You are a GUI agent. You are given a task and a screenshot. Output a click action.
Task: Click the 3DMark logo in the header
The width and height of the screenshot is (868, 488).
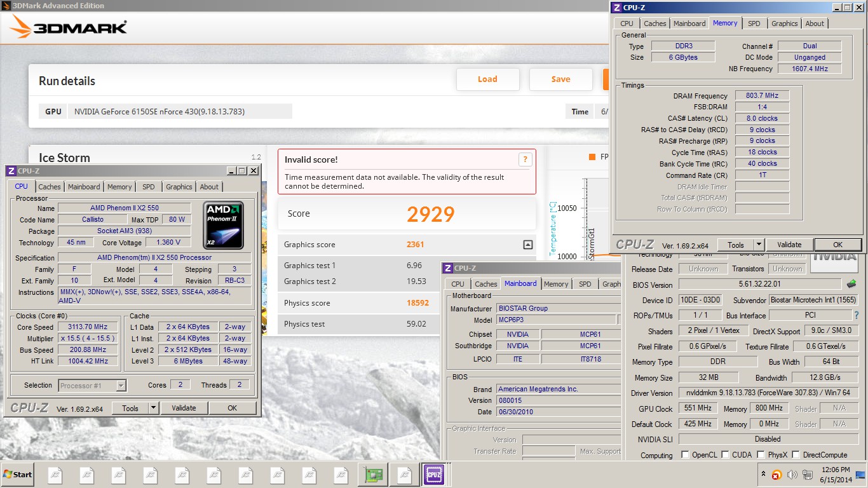[x=69, y=28]
